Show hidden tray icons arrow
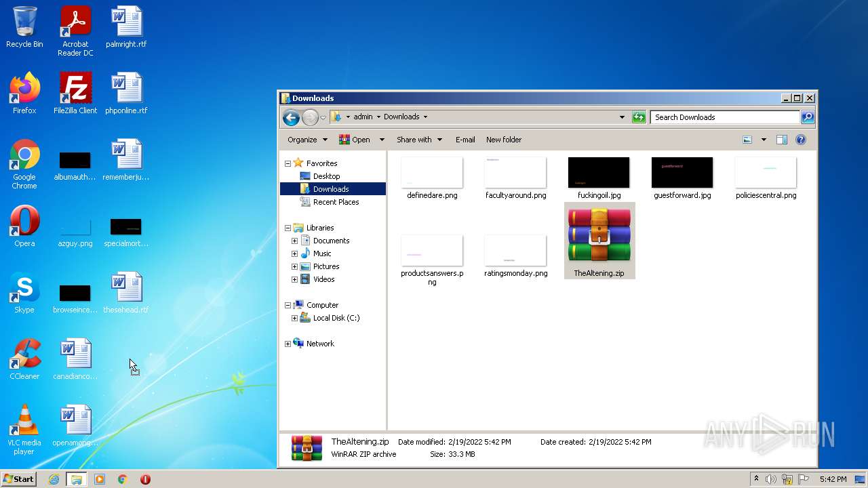This screenshot has height=488, width=868. pyautogui.click(x=756, y=479)
